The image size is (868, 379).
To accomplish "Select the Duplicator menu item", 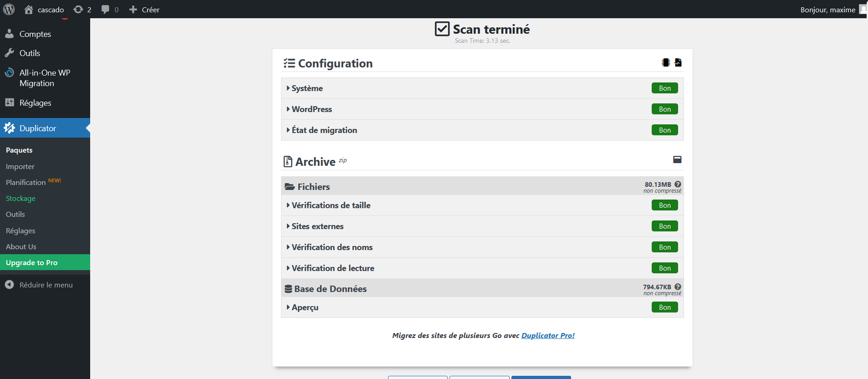I will tap(45, 128).
